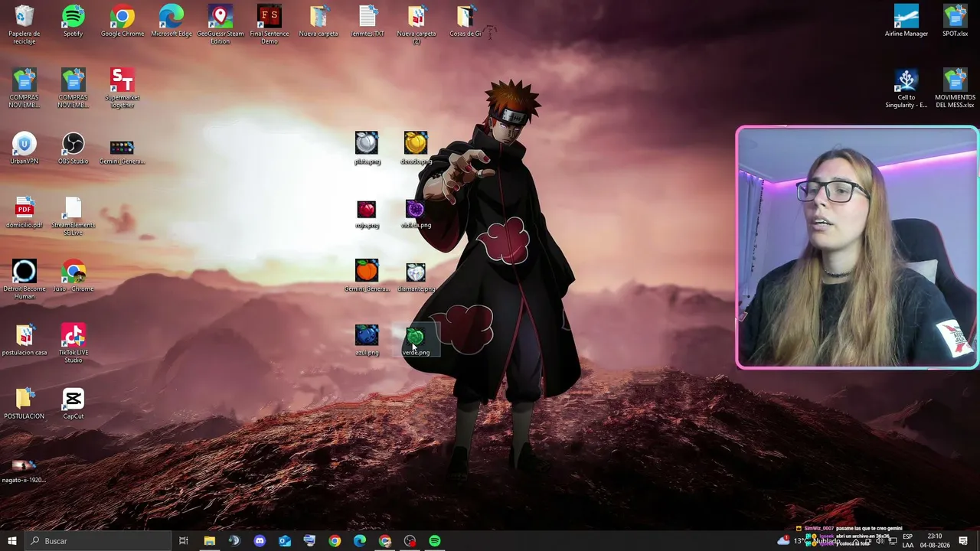Open Outlook from the taskbar
The height and width of the screenshot is (551, 980).
coord(285,541)
